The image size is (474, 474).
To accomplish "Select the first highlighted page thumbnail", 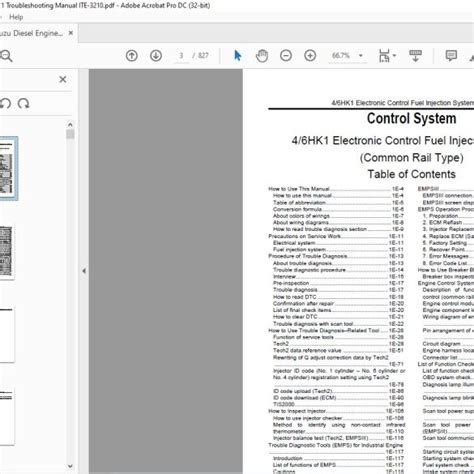I will [x=8, y=168].
